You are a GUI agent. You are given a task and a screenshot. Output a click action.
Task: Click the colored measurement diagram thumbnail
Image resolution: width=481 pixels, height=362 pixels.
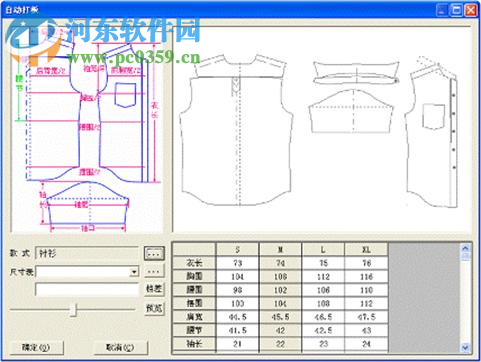[87, 130]
